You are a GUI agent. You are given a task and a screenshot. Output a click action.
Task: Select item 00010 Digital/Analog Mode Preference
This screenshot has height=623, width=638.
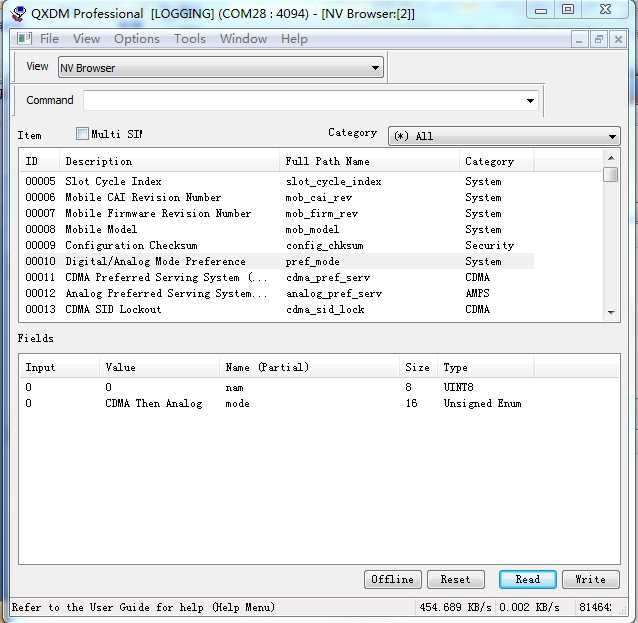(277, 261)
